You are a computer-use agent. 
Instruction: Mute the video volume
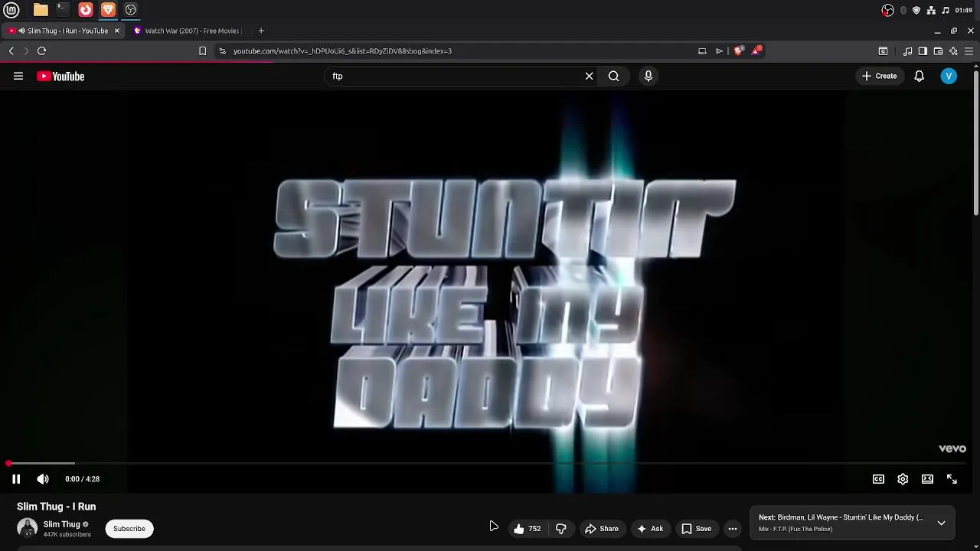tap(43, 479)
